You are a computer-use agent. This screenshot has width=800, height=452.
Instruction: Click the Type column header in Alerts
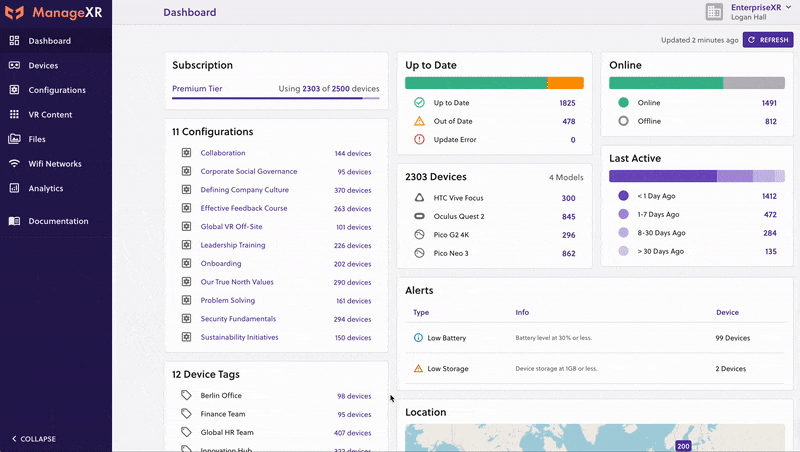pyautogui.click(x=421, y=312)
